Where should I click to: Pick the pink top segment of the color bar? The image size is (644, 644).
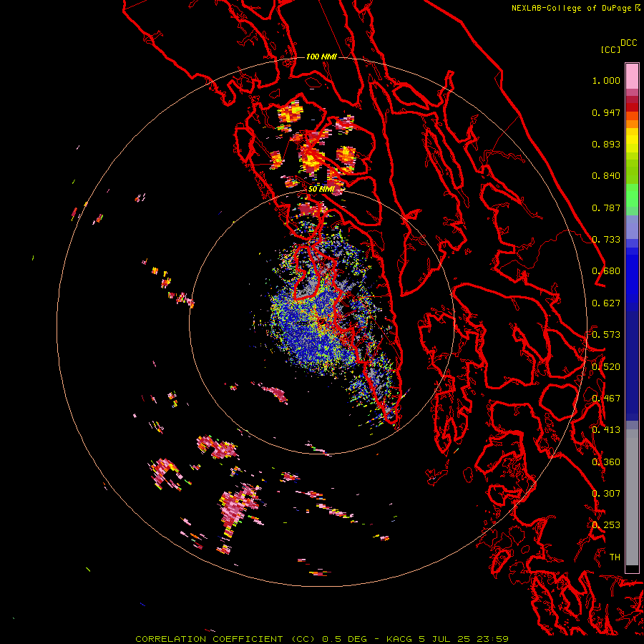coord(632,76)
